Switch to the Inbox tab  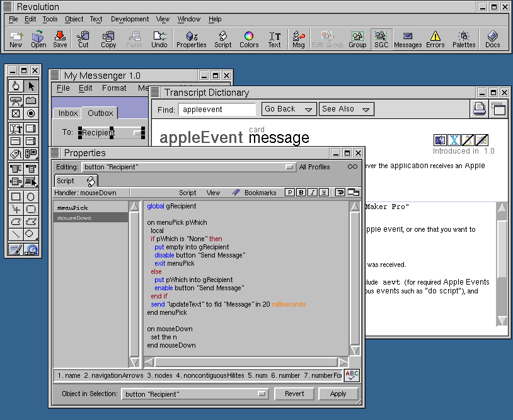coord(67,113)
